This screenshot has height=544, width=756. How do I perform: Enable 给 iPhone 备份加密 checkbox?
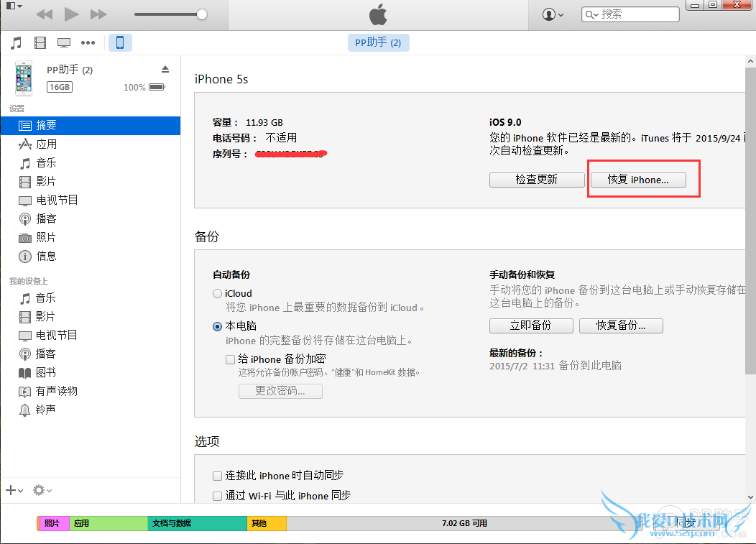coord(231,359)
